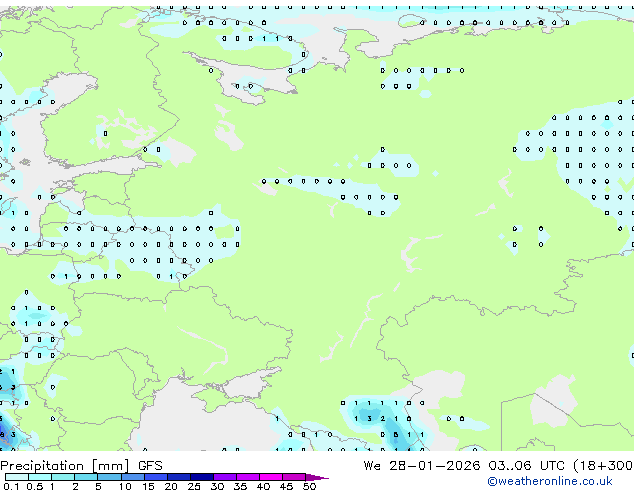Image resolution: width=634 pixels, height=490 pixels.
Task: Click the '28-01-2026' date text
Action: point(434,466)
